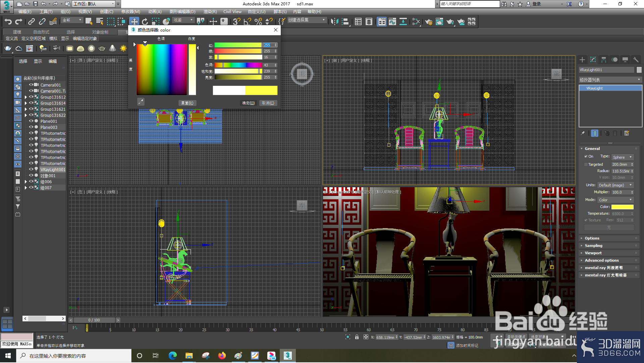Expand the 组007 tree node
The image size is (644, 363).
[x=26, y=188]
